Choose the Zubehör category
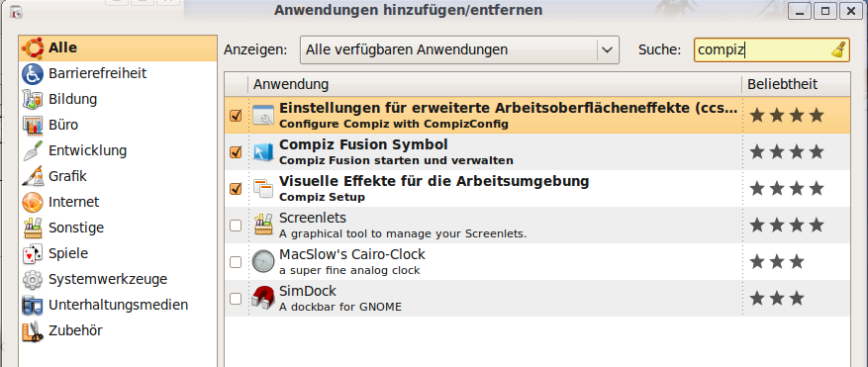 tap(118, 331)
